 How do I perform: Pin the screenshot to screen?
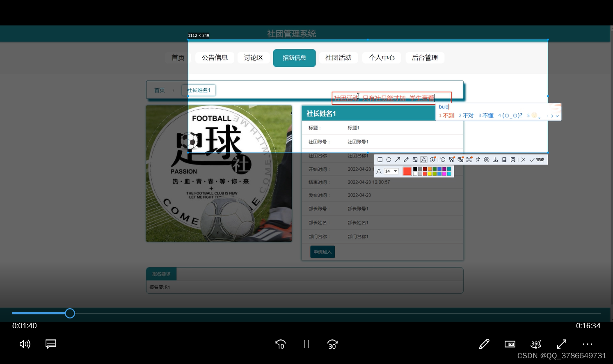coord(478,160)
